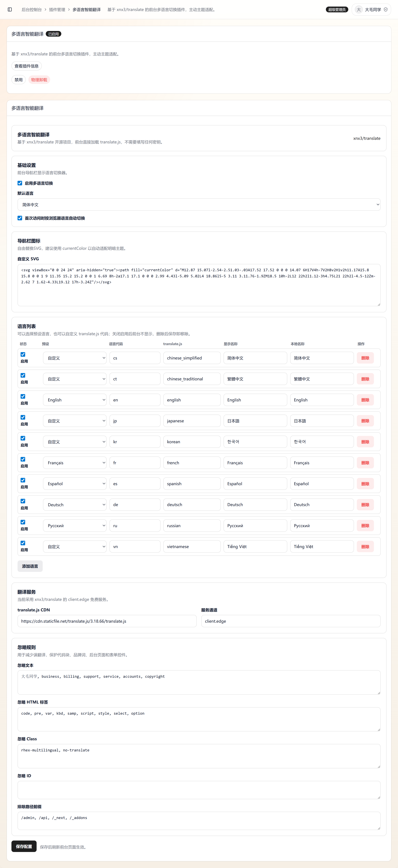Click the 排除路径前缀 textarea

(x=199, y=821)
